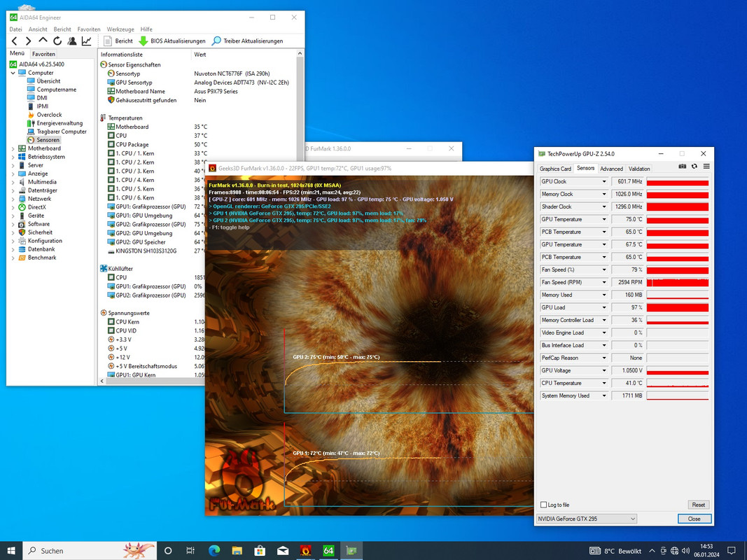Enable the Log to file checkbox
This screenshot has height=560, width=747.
pos(543,505)
